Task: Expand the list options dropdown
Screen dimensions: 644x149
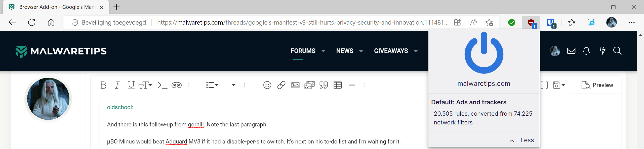Action: 212,85
